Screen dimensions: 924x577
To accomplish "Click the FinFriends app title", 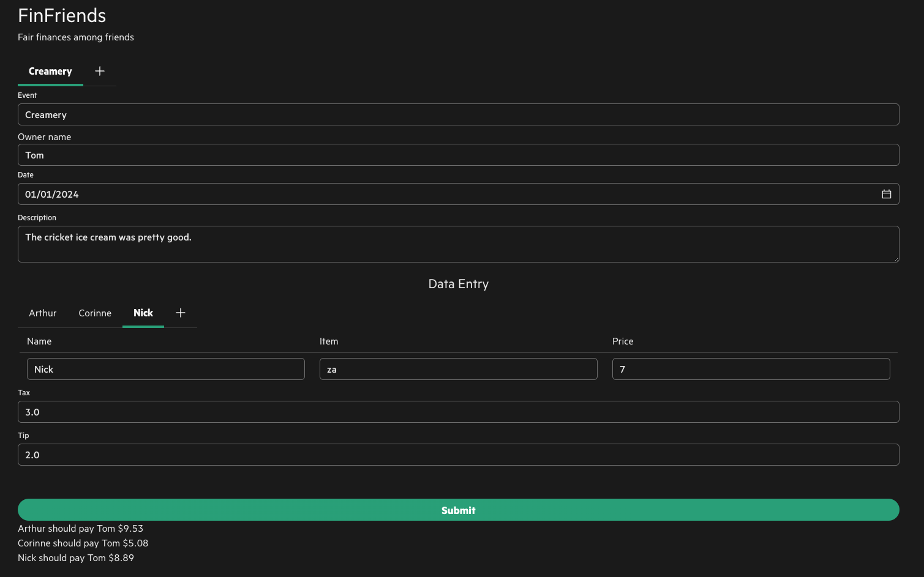I will click(62, 15).
